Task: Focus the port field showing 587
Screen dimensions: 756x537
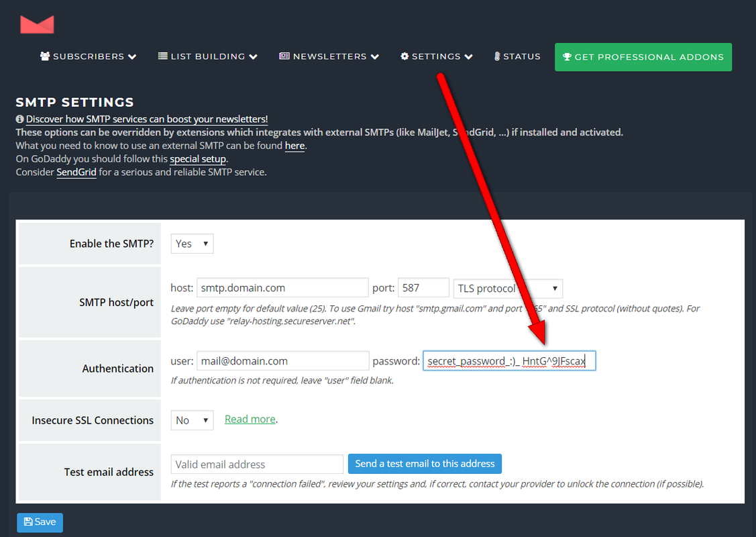Action: pyautogui.click(x=423, y=288)
